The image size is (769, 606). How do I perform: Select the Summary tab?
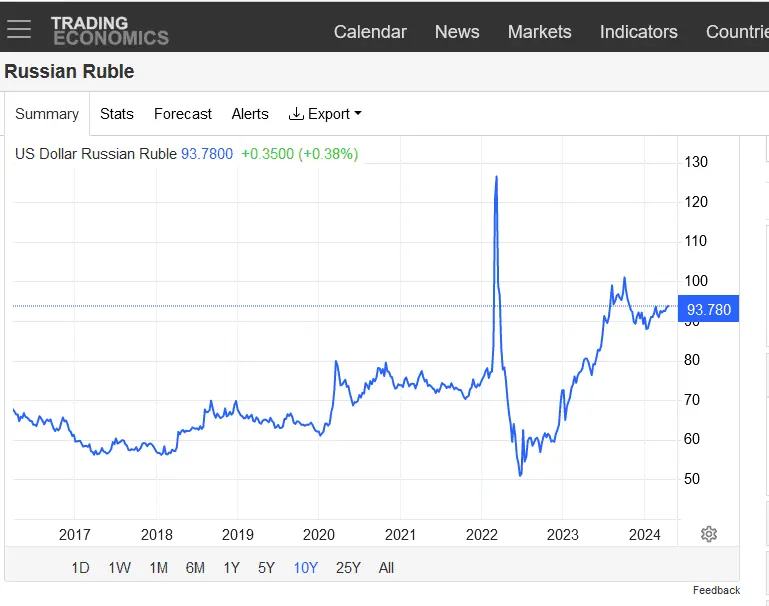point(47,114)
